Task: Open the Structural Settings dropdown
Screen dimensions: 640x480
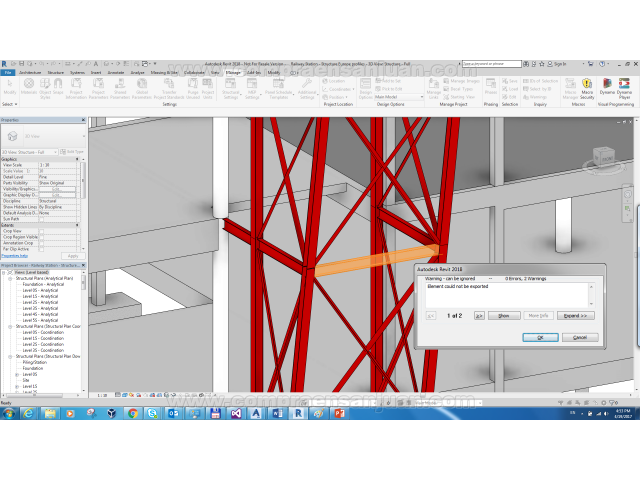Action: [230, 87]
